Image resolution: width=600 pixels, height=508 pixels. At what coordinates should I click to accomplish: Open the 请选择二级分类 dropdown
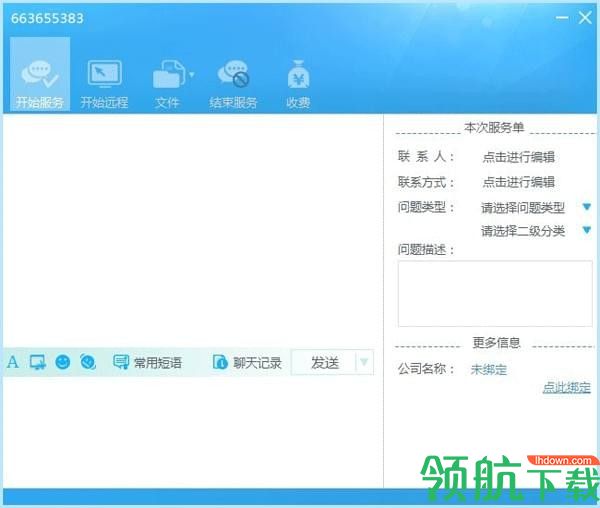536,231
